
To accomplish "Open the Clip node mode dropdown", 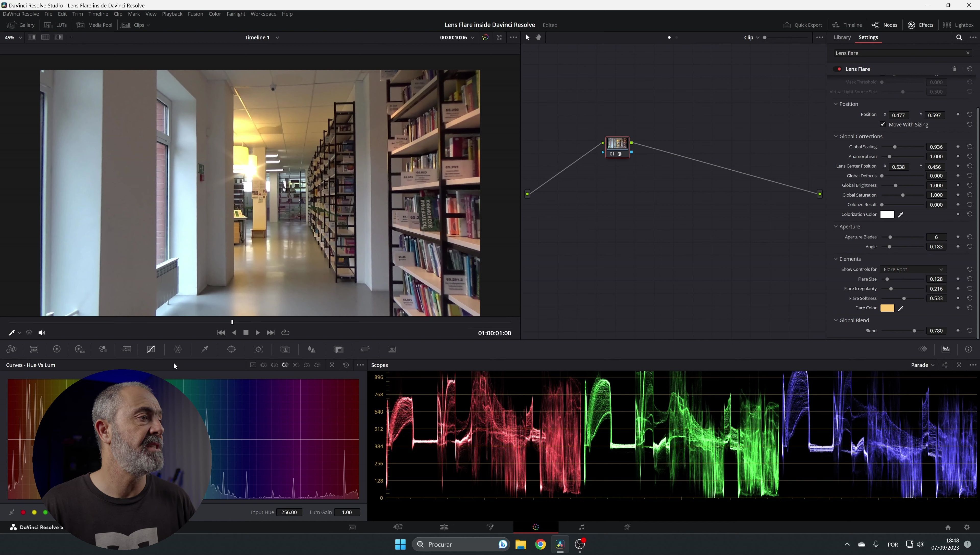I will tap(752, 37).
